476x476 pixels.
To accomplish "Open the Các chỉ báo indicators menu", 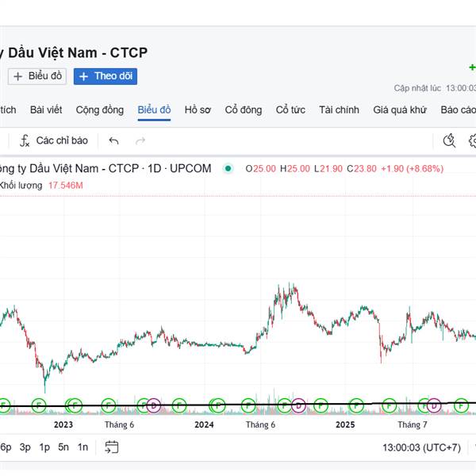I will (x=54, y=140).
